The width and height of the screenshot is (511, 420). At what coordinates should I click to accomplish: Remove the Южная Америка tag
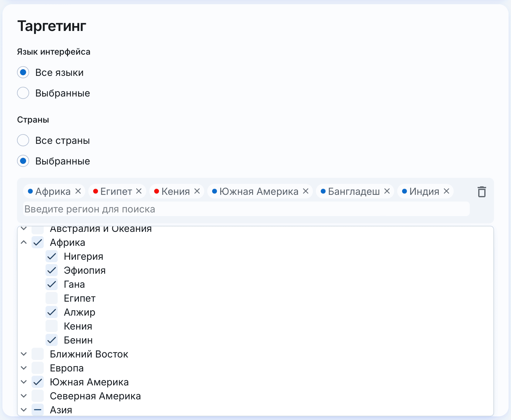[306, 191]
